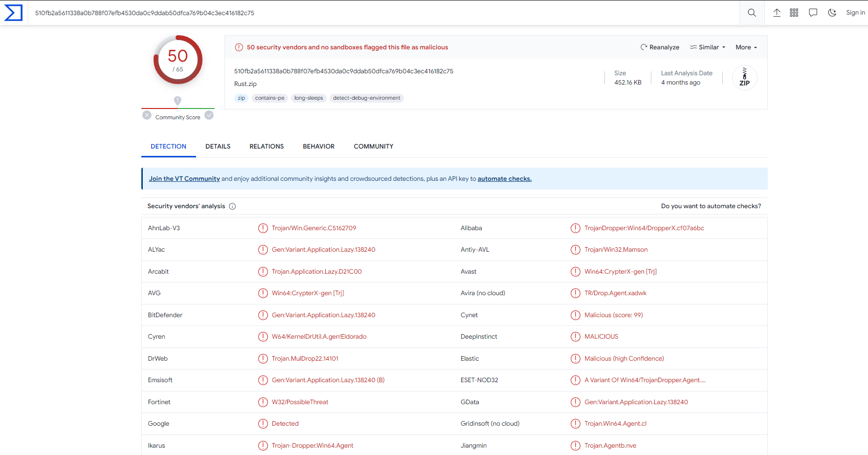The image size is (868, 455).
Task: Click the Google detection alert icon
Action: (263, 424)
